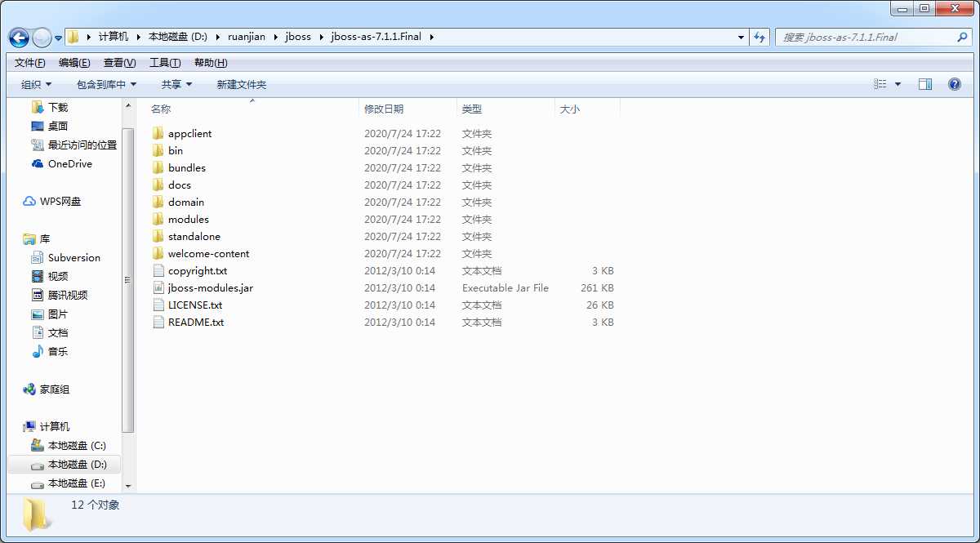Open 最近访问的位置 in the sidebar

tap(82, 145)
